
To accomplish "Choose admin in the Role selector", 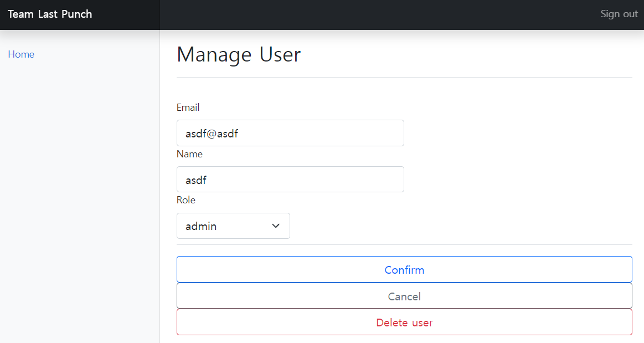I will click(233, 226).
